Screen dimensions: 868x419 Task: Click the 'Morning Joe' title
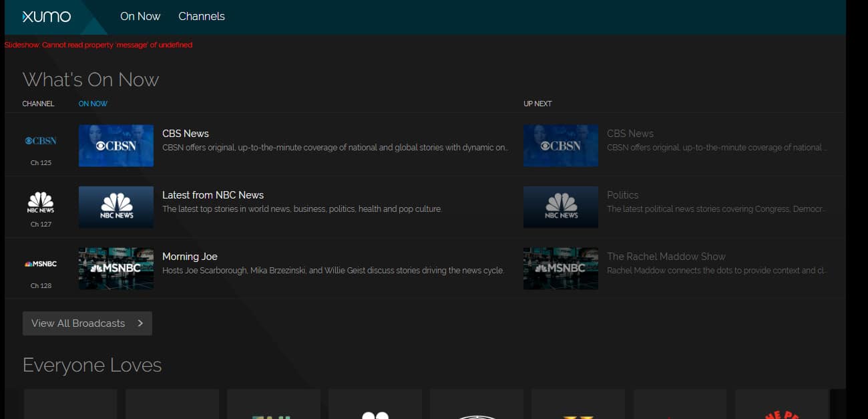point(190,257)
